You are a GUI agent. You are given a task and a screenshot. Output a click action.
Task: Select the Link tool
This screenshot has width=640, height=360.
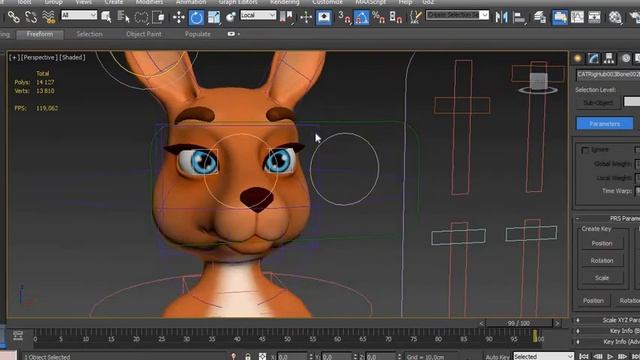coord(13,17)
